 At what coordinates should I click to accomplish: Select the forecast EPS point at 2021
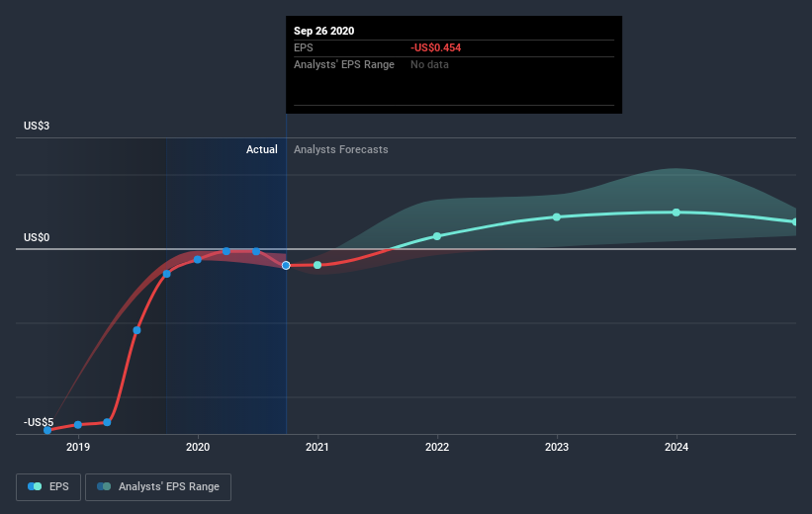click(x=317, y=265)
